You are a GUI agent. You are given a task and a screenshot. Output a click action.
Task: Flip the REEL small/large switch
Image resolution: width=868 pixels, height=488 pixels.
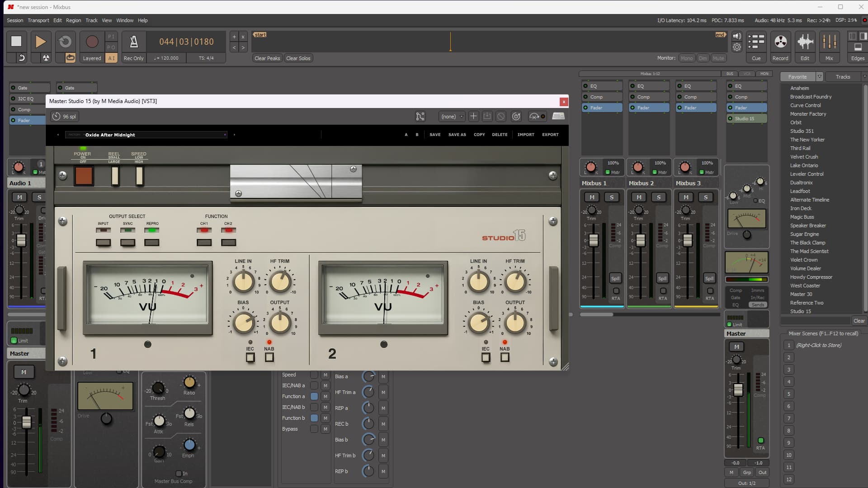coord(115,176)
